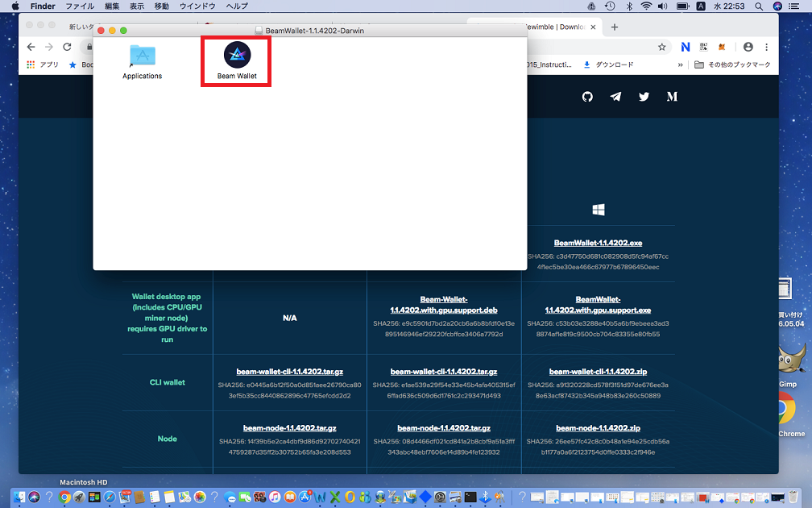Open the ダウンロード bookmark

[608, 65]
